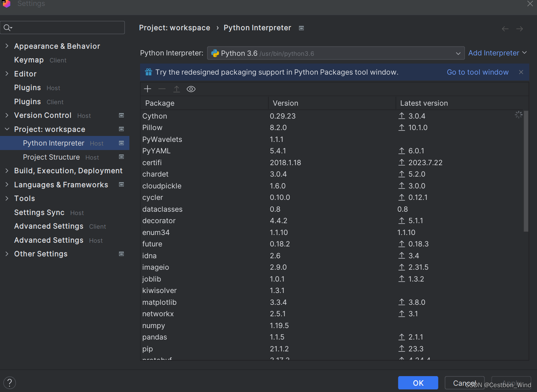Click Go to tool window link
The height and width of the screenshot is (392, 537).
(x=477, y=72)
